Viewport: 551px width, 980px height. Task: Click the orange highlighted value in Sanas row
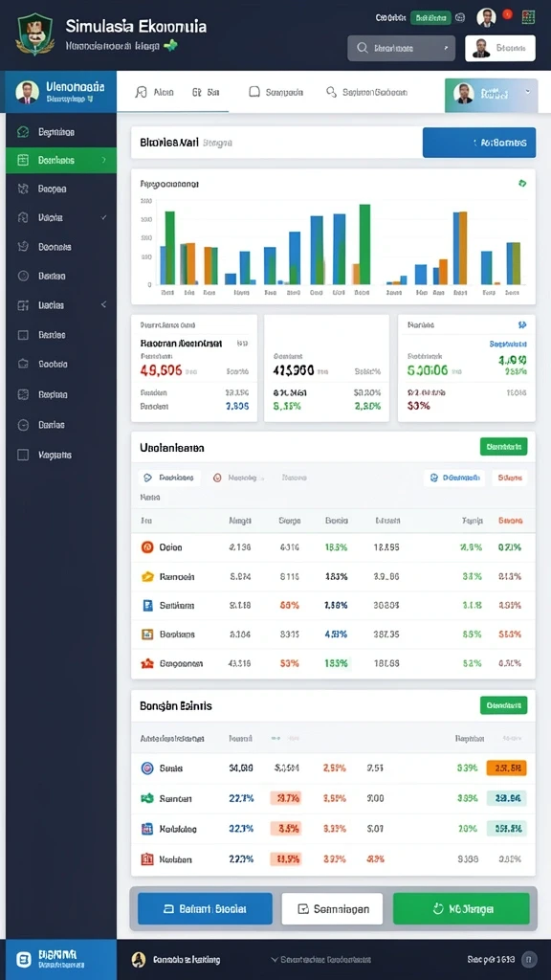pos(506,768)
